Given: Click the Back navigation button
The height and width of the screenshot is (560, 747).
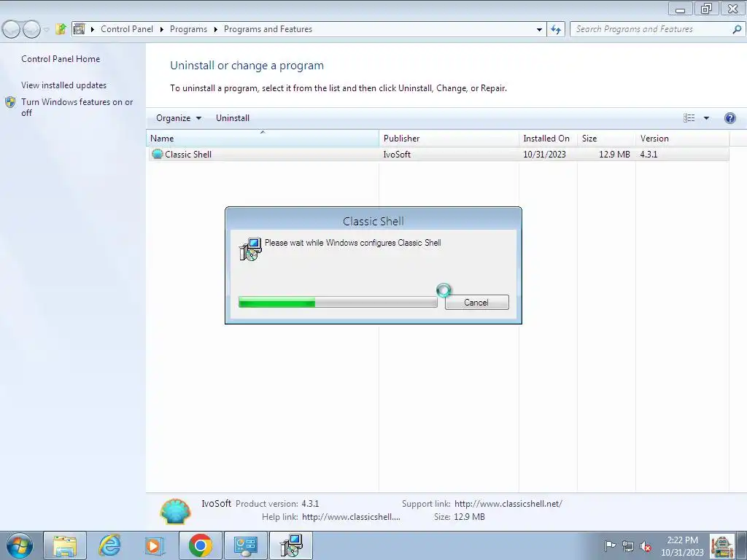Looking at the screenshot, I should tap(12, 29).
